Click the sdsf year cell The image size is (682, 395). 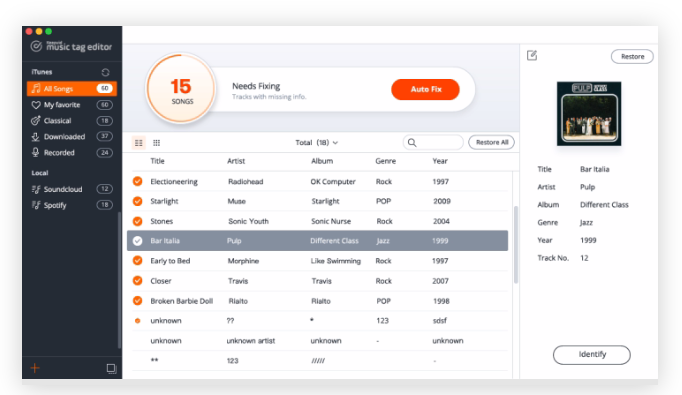(439, 321)
